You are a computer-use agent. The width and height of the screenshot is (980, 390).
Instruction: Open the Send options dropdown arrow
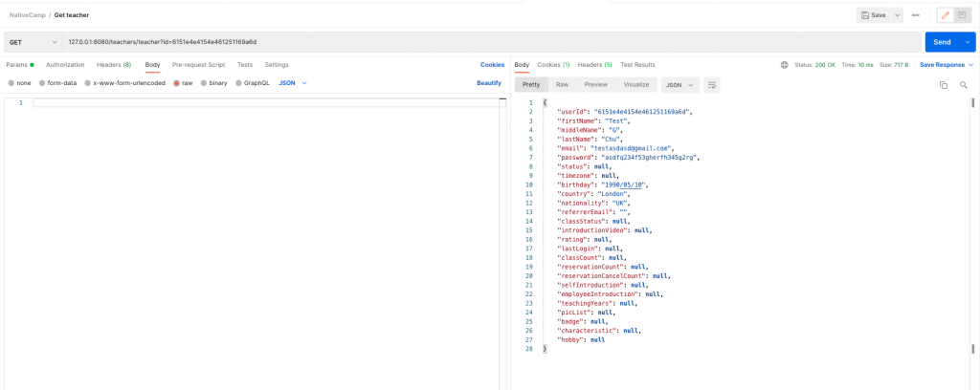point(969,42)
